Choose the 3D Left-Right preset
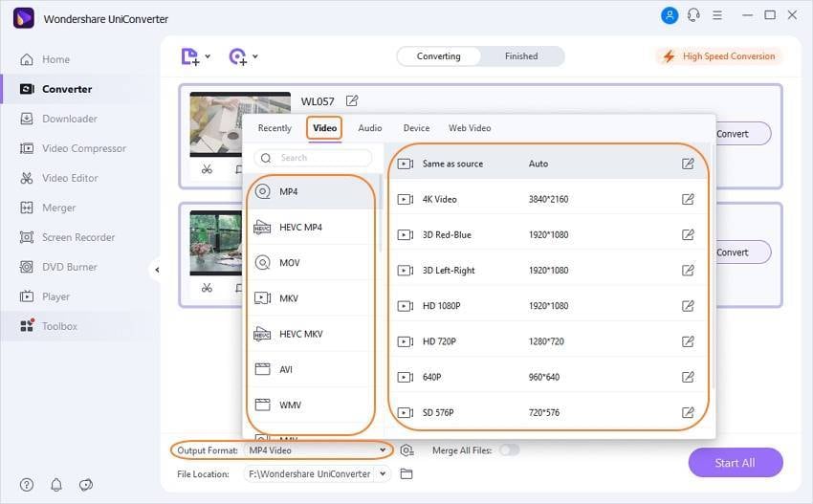This screenshot has width=813, height=504. [x=549, y=271]
